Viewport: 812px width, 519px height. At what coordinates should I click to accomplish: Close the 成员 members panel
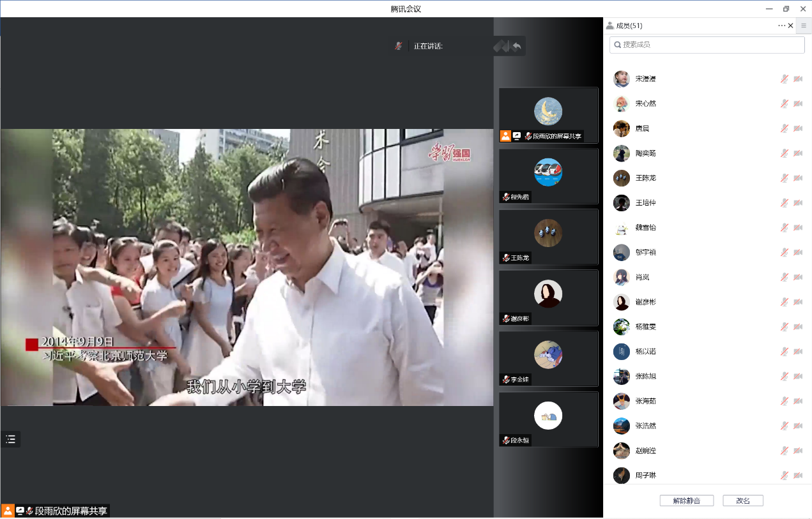pos(791,26)
